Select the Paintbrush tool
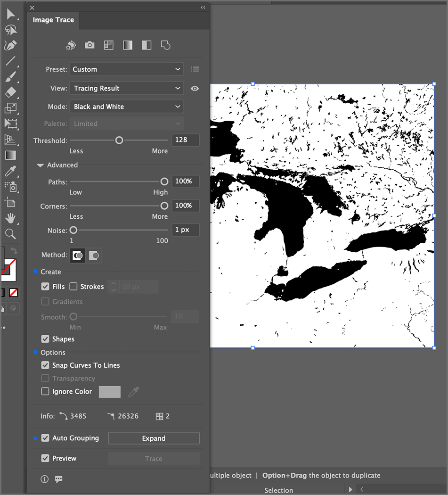Screen dimensions: 448x495 tap(11, 77)
